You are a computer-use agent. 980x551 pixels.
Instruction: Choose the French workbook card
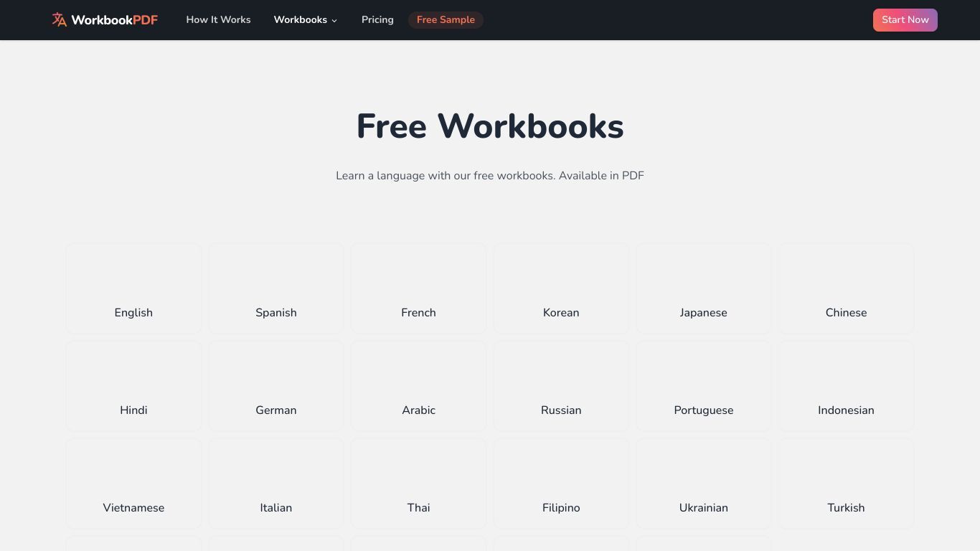point(418,288)
